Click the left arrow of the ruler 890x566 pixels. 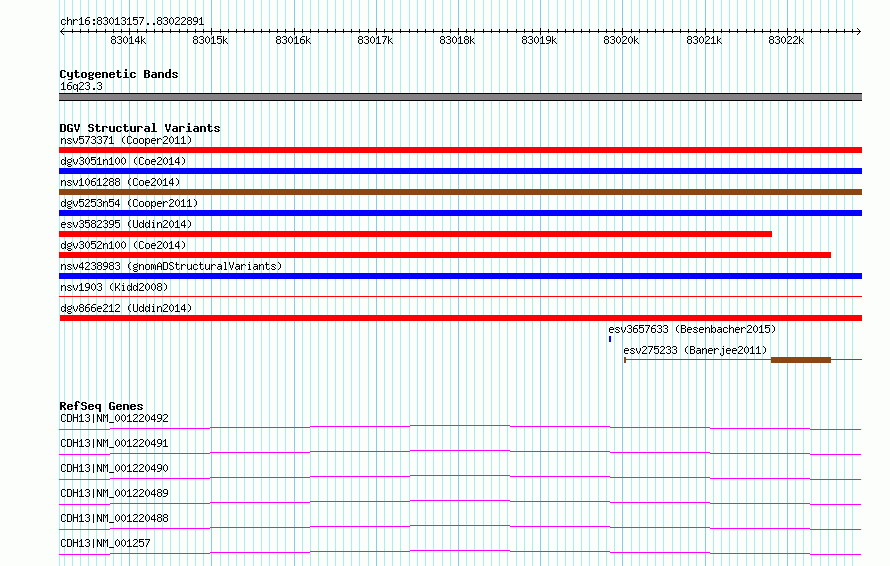point(62,31)
